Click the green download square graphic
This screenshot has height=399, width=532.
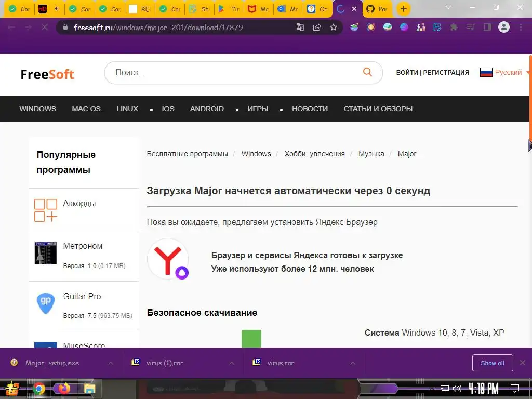[x=251, y=338]
